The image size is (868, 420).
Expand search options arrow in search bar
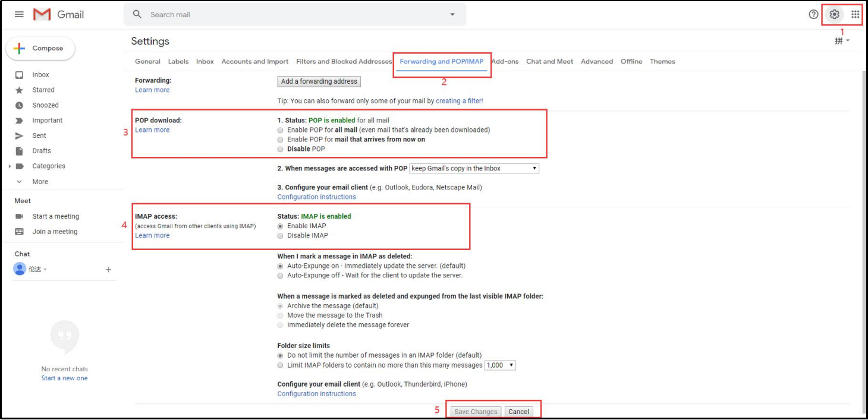point(452,15)
